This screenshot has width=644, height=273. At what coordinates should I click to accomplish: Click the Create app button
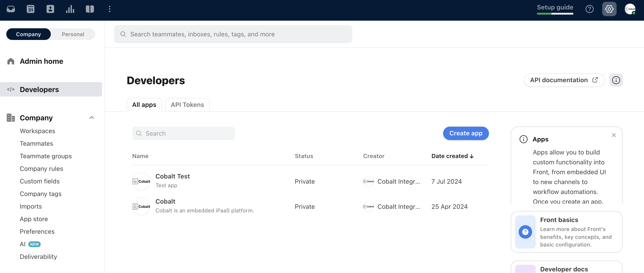(466, 133)
